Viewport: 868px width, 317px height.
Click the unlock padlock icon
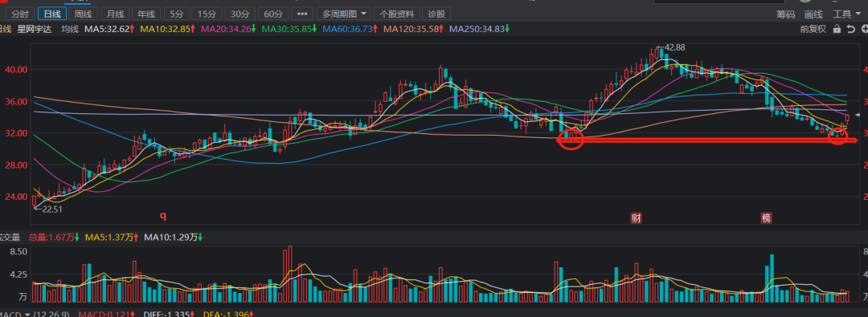coord(837,29)
